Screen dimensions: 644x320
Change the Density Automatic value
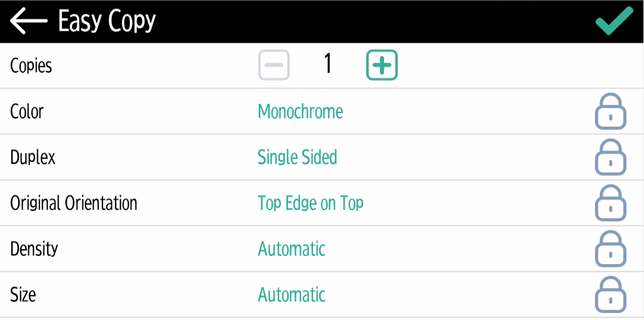pos(292,249)
